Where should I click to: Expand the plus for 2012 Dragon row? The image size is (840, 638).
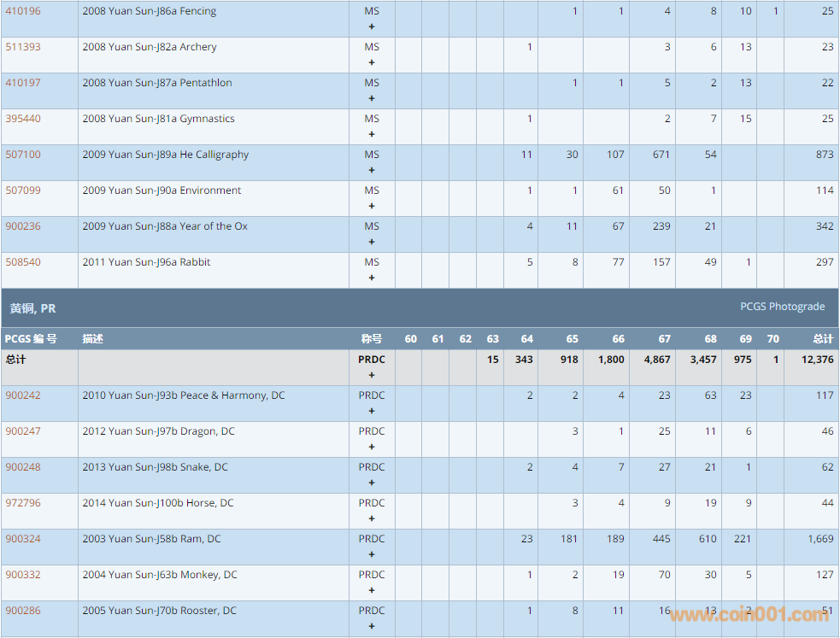[x=372, y=447]
